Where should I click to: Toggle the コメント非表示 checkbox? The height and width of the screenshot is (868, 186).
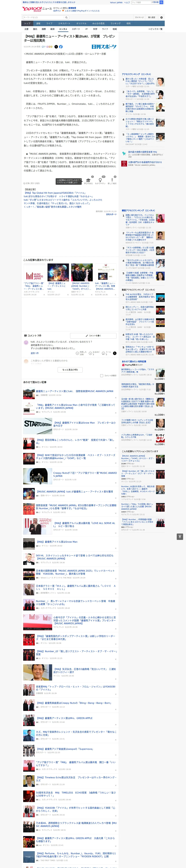(x=102, y=376)
